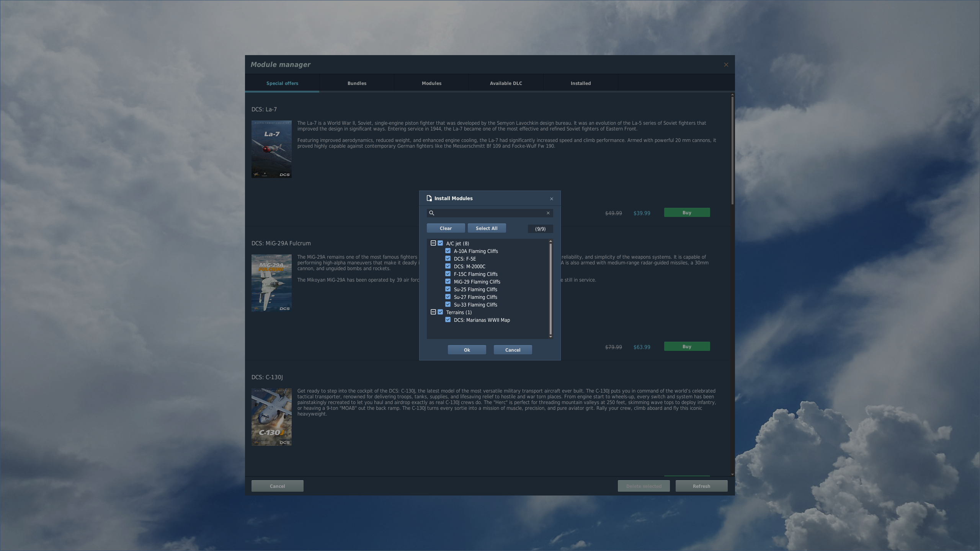Open the MiG-29A Fulcrum cover thumbnail

click(x=271, y=283)
